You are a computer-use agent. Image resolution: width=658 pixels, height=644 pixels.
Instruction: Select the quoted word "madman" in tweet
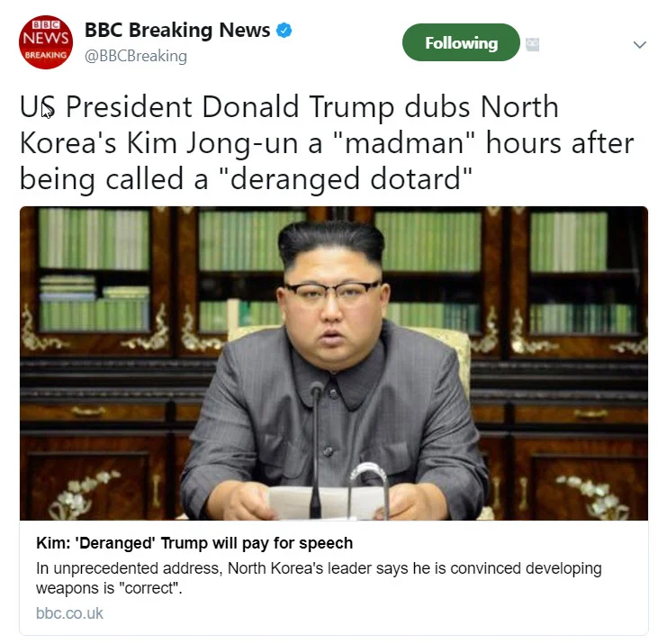pos(403,142)
